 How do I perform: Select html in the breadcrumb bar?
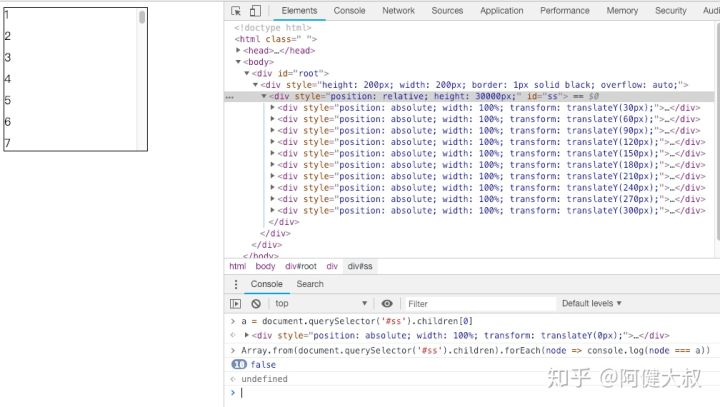pyautogui.click(x=237, y=266)
